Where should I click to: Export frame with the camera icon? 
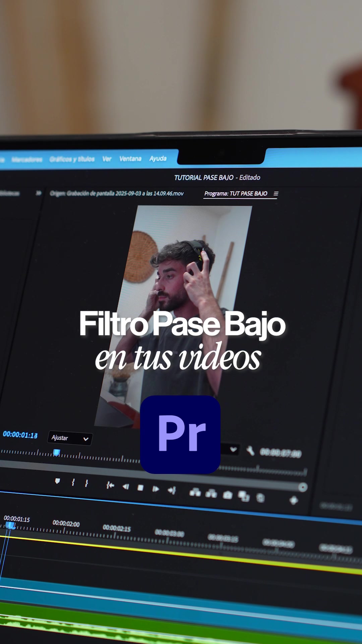click(228, 495)
